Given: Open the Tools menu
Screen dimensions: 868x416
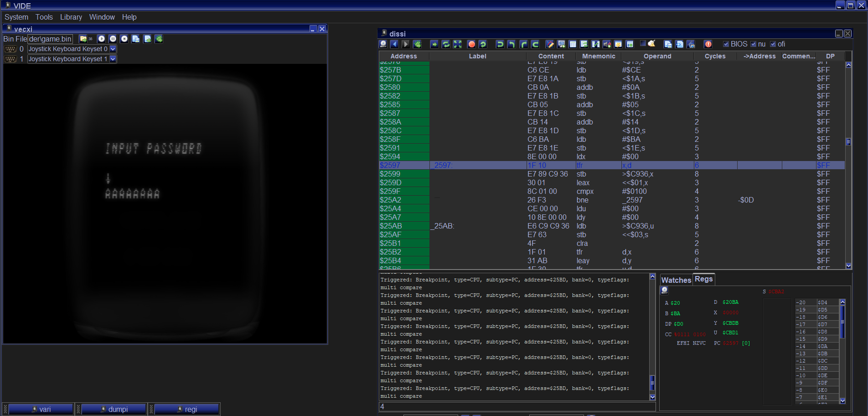Looking at the screenshot, I should tap(44, 17).
